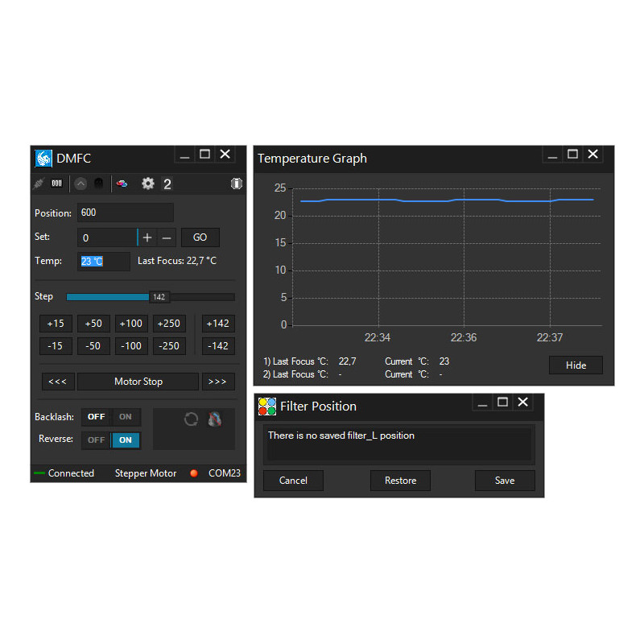Viewport: 644px width, 644px height.
Task: Decrease Set value with minus button
Action: [167, 237]
